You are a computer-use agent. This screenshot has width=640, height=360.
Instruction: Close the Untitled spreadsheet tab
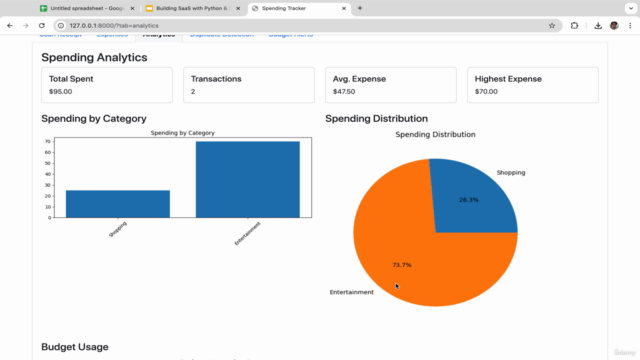(132, 8)
